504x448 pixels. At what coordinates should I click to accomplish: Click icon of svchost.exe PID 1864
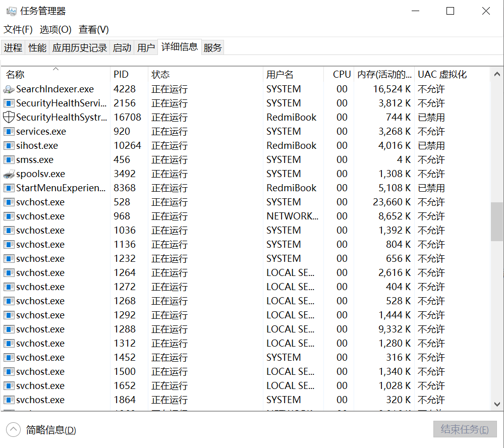pos(9,400)
